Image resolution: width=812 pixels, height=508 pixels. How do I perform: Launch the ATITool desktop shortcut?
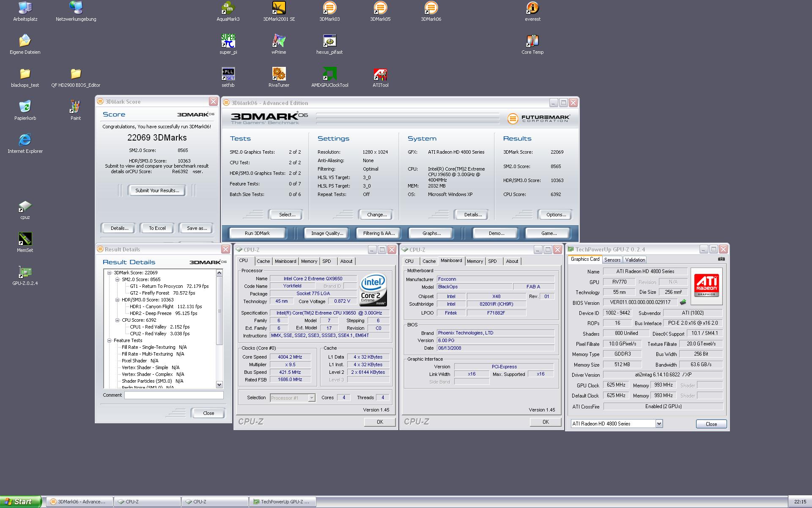pos(380,74)
